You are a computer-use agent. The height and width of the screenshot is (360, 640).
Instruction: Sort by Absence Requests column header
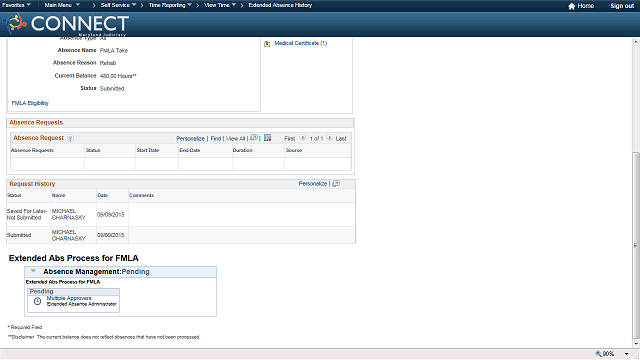point(32,150)
